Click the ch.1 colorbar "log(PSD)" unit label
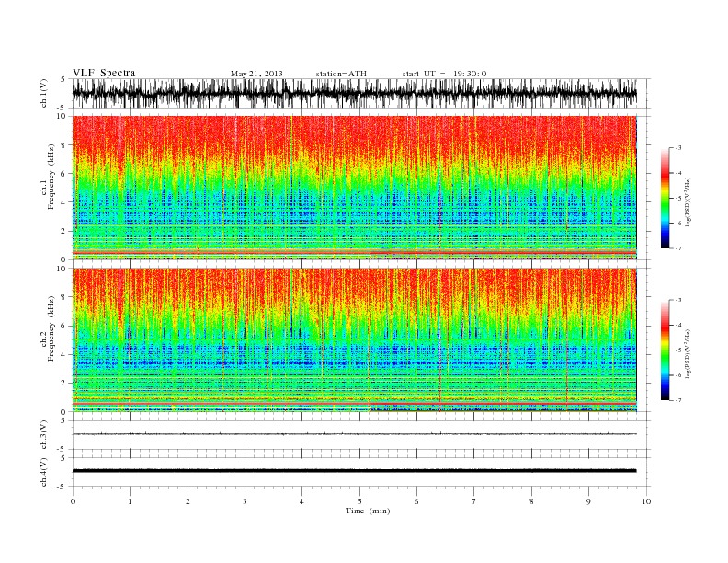The height and width of the screenshot is (563, 728). pos(688,201)
